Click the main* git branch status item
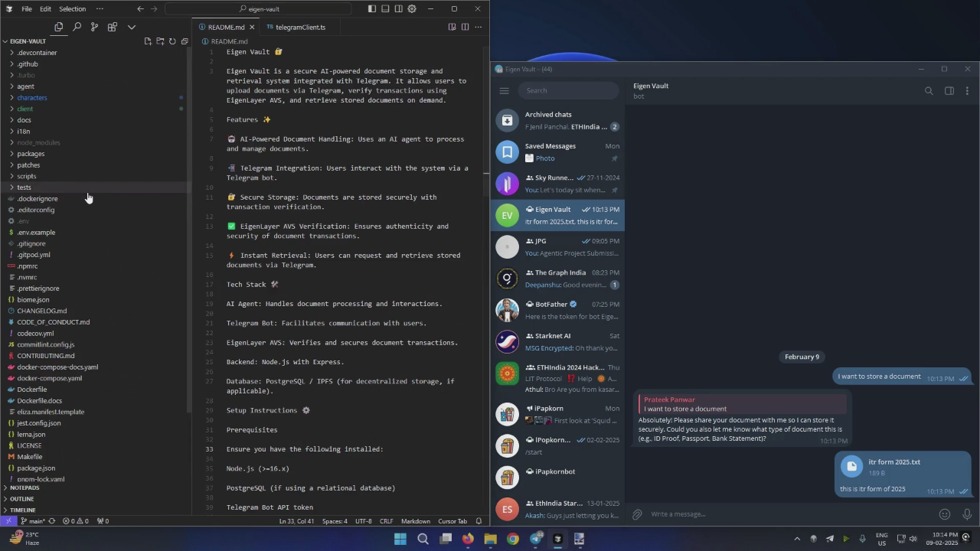This screenshot has width=980, height=551. [31, 521]
